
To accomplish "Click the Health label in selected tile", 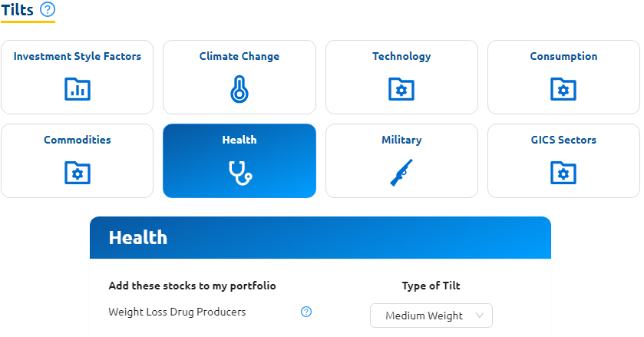I will coord(239,140).
